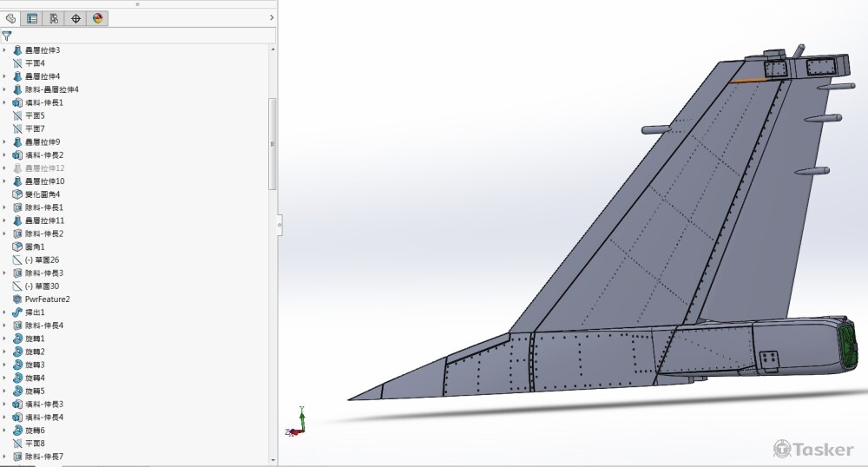Expand the 旋轉1 revolve feature arrow

pos(4,339)
